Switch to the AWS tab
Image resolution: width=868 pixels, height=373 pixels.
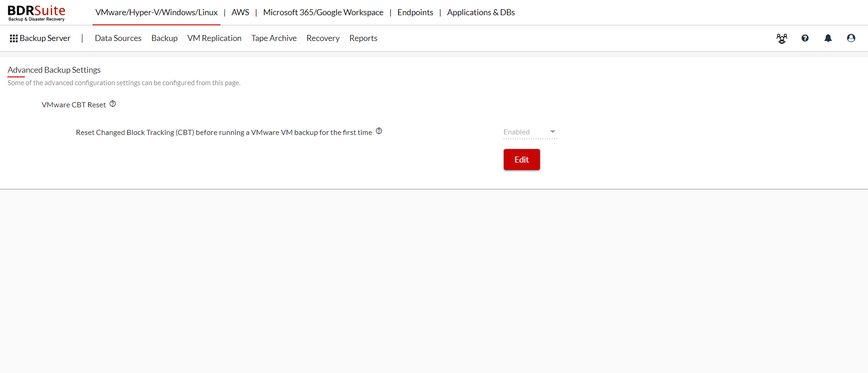[240, 12]
